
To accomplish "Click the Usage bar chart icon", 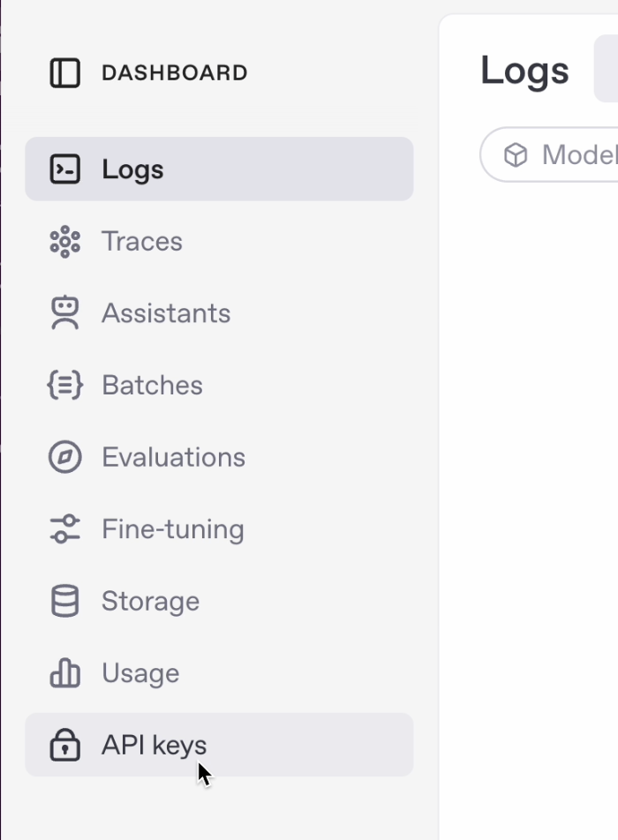I will pyautogui.click(x=64, y=673).
